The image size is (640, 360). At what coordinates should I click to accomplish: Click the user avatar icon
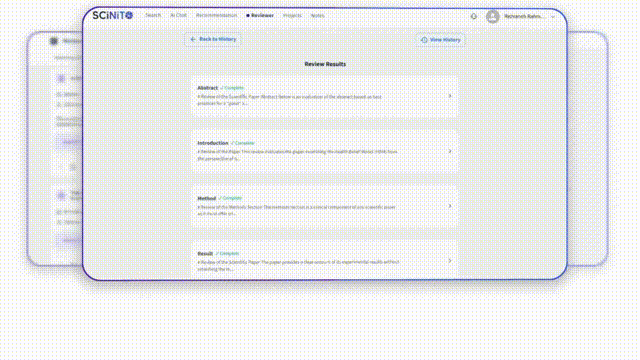(x=493, y=16)
